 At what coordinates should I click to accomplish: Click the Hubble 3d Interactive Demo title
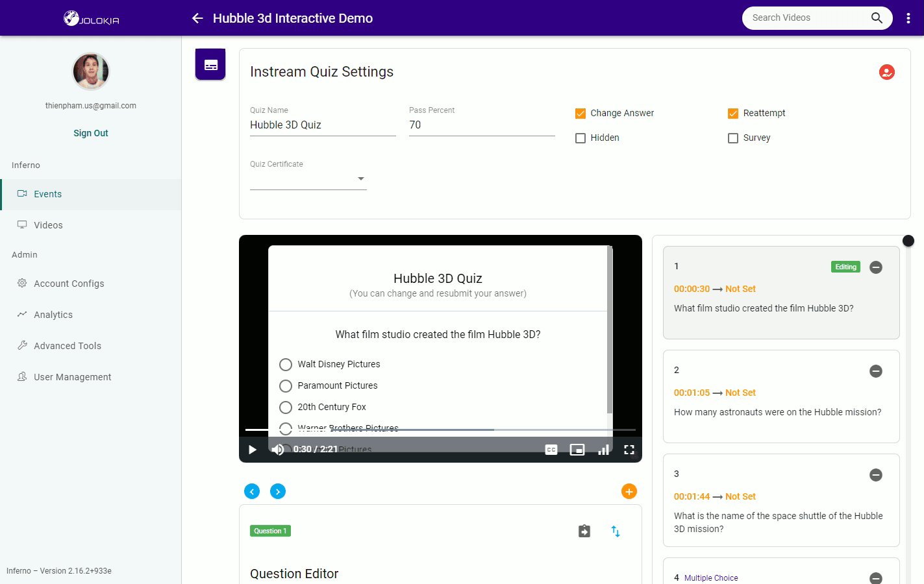(x=293, y=18)
